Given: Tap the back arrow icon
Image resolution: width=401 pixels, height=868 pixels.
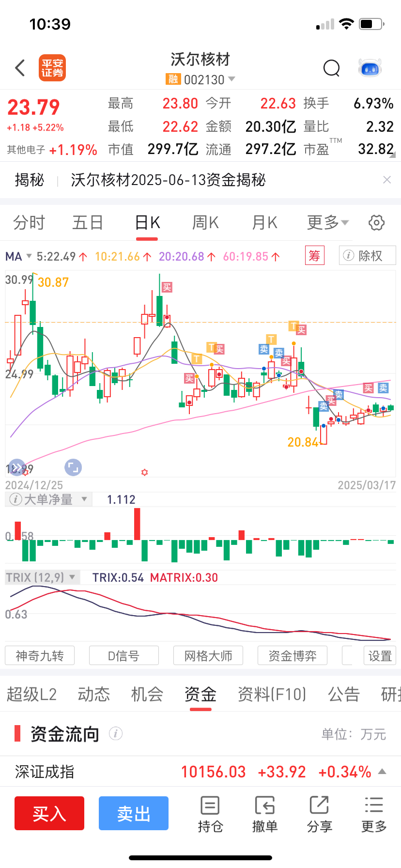Looking at the screenshot, I should coord(20,68).
